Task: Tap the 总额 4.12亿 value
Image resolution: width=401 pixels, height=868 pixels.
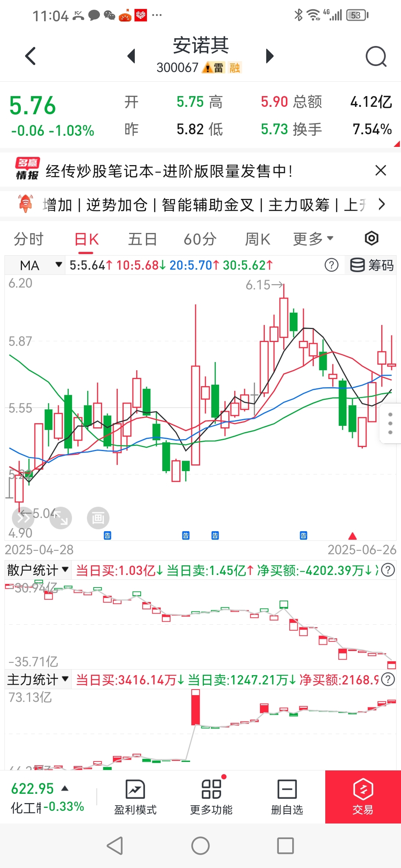Action: point(371,102)
